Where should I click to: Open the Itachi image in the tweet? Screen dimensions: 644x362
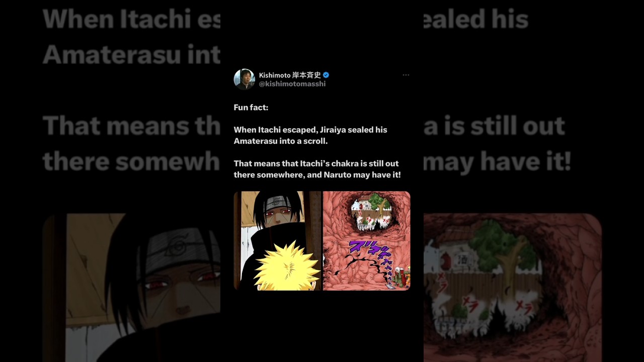coord(277,241)
